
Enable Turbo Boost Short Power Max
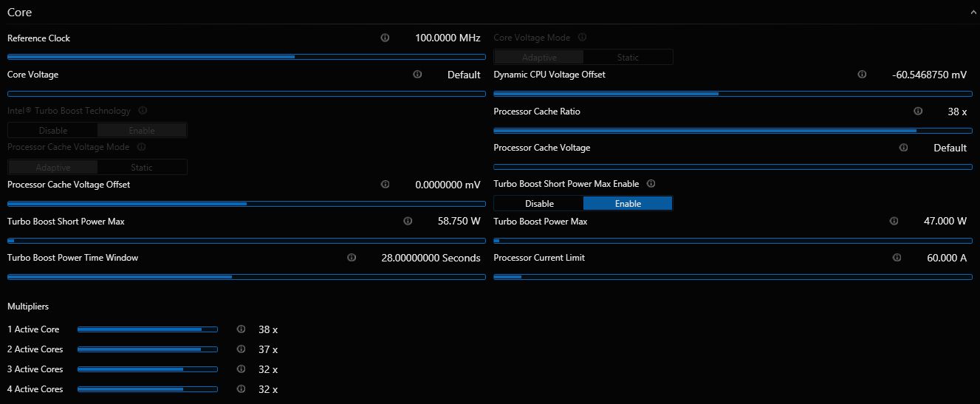coord(628,204)
